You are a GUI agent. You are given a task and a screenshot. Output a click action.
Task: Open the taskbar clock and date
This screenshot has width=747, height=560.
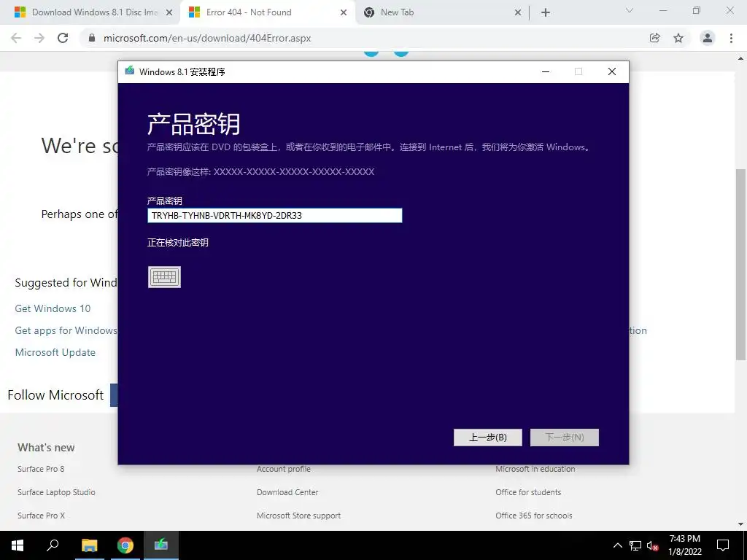click(684, 545)
